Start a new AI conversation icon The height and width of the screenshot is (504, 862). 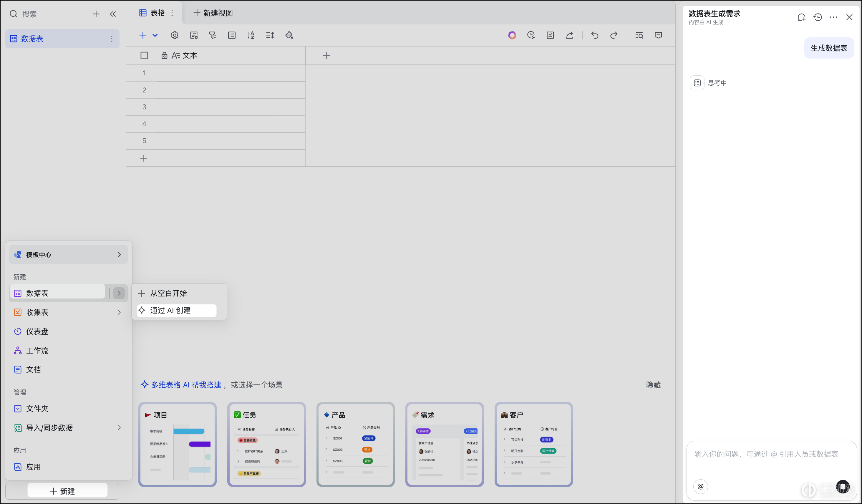point(801,17)
